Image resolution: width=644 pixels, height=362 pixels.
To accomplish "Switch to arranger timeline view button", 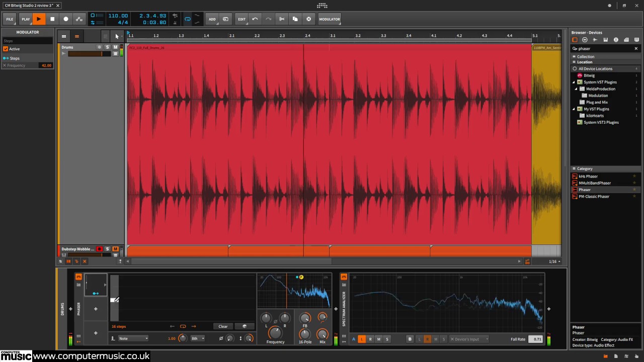I will [76, 36].
